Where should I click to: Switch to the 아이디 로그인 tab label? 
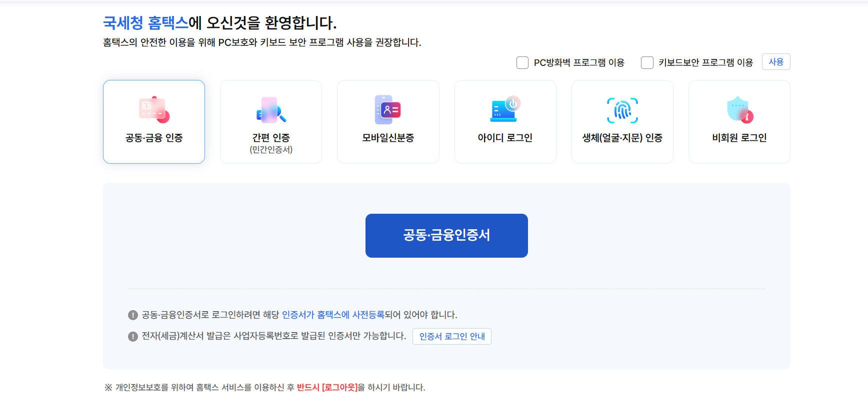tap(505, 138)
